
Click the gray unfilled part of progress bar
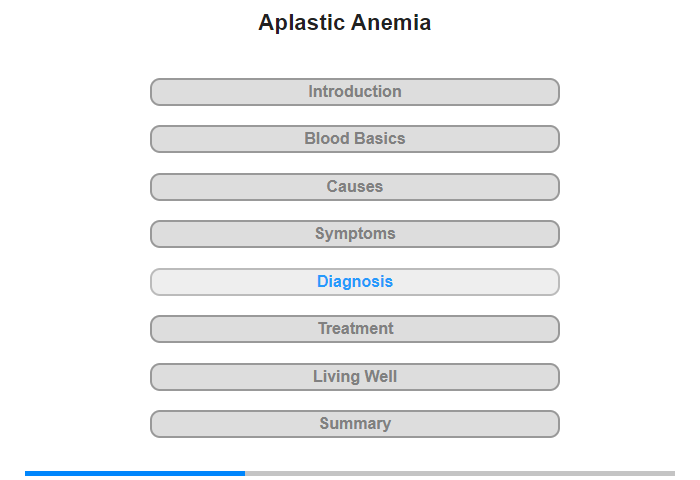(x=460, y=473)
